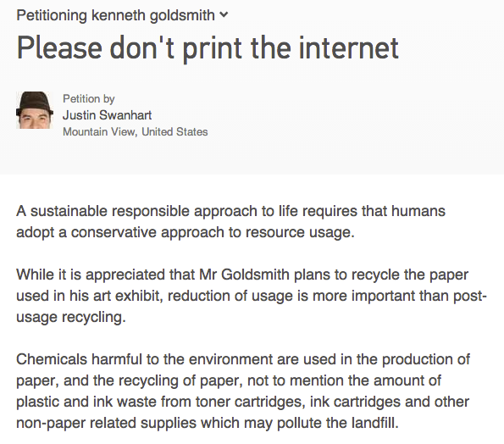
Task: Click the word internet in the title
Action: point(349,48)
